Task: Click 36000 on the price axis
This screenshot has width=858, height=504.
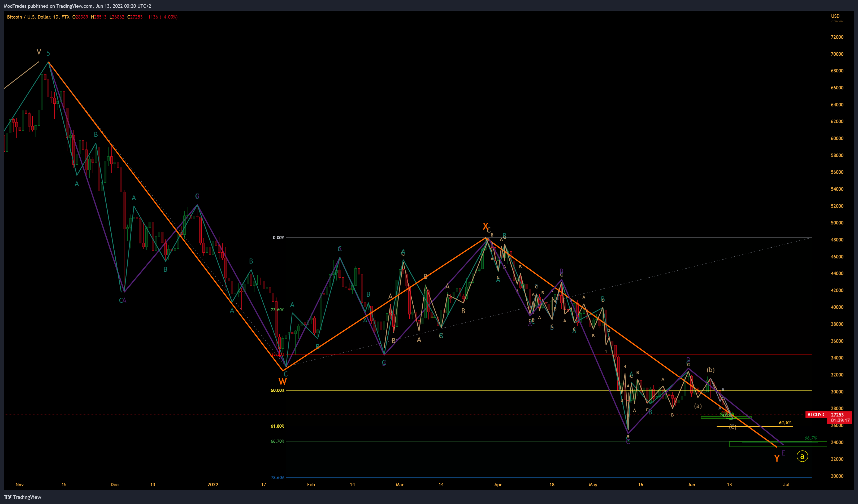Action: click(837, 341)
